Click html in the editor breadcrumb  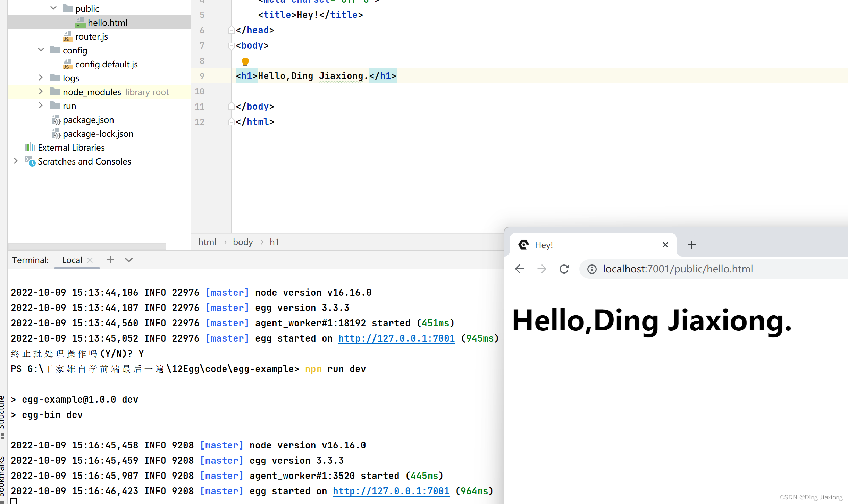pos(207,242)
